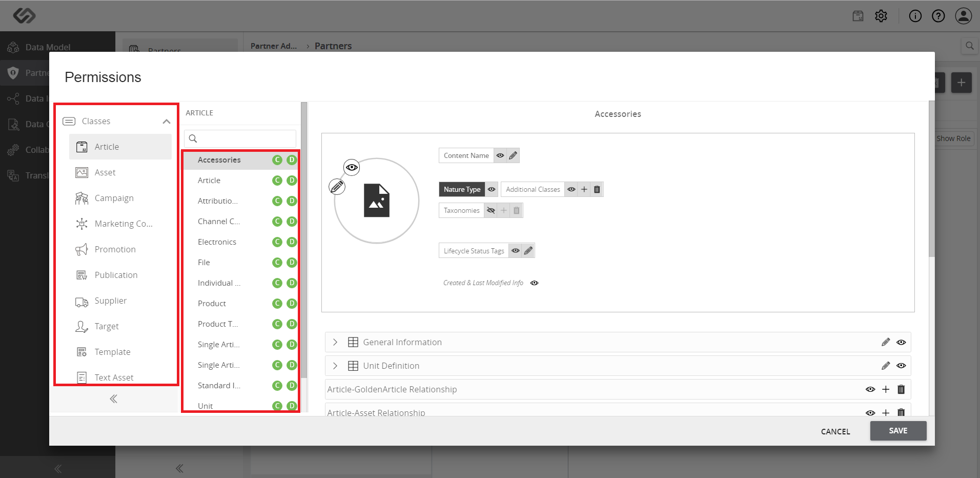Click the Article-Asset Relationship row label
This screenshot has width=980, height=478.
(x=376, y=412)
